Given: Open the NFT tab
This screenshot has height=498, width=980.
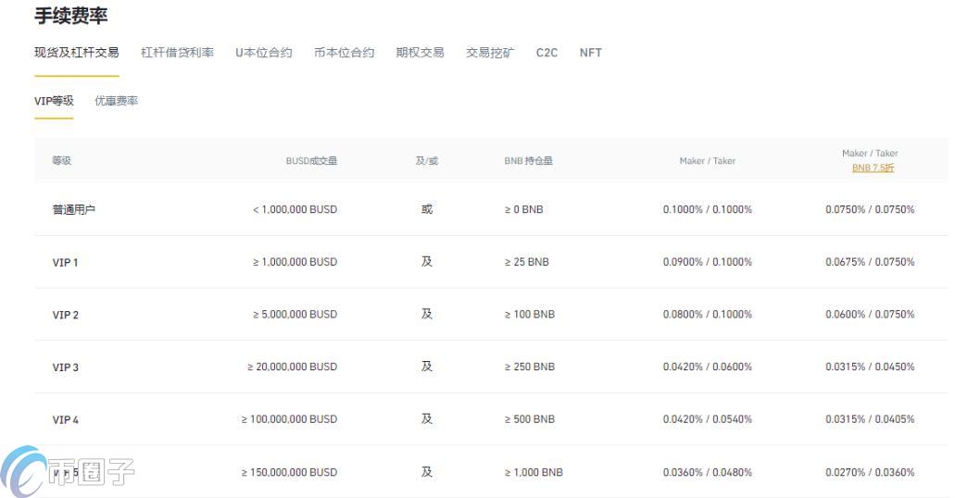Looking at the screenshot, I should pyautogui.click(x=591, y=53).
